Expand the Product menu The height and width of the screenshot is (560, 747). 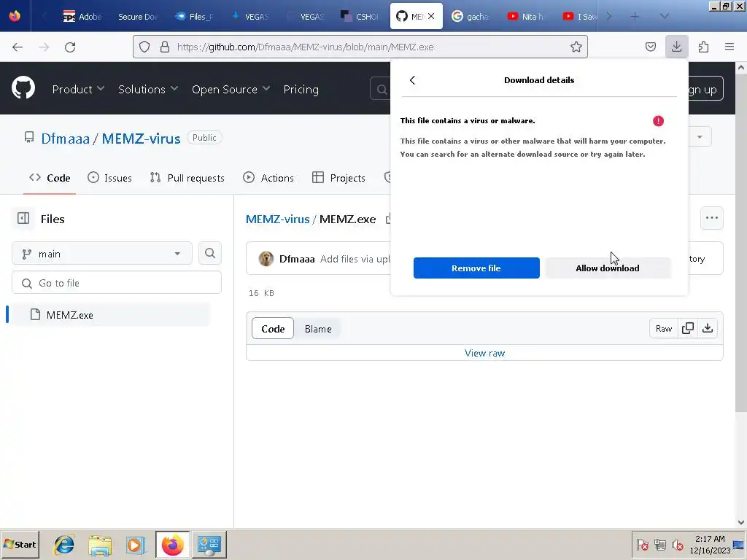click(x=78, y=89)
